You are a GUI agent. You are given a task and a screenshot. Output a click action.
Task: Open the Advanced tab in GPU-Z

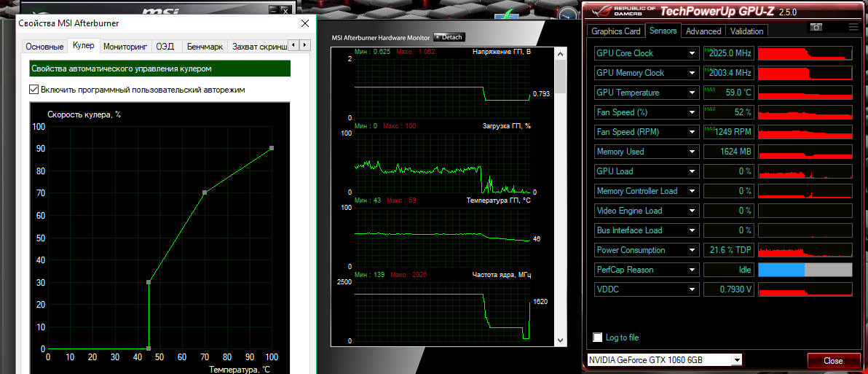tap(703, 31)
